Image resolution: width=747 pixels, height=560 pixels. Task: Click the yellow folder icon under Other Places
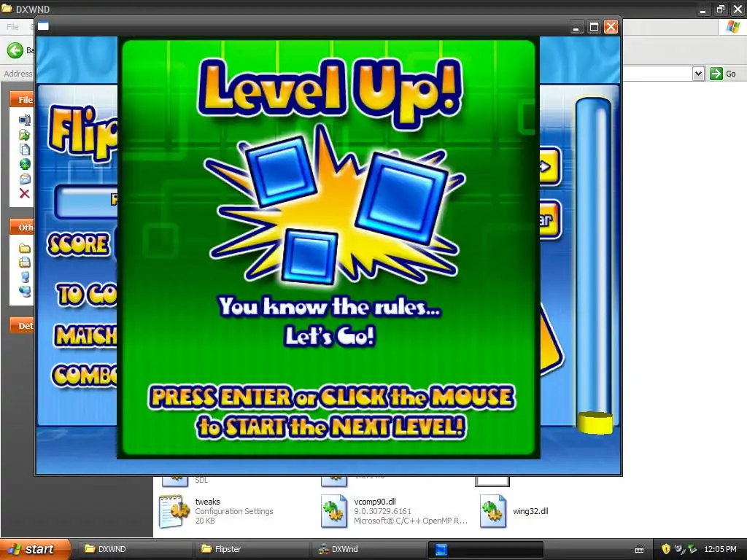click(25, 248)
